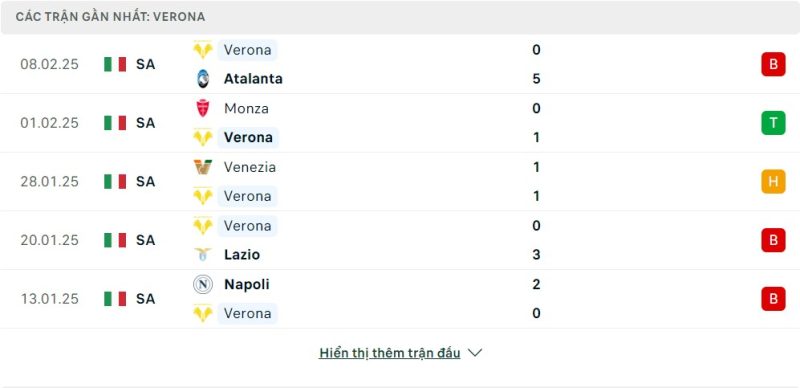Viewport: 800px width, 388px height.
Task: Expand list with chevron beside Hiển thị thêm
Action: pyautogui.click(x=475, y=353)
